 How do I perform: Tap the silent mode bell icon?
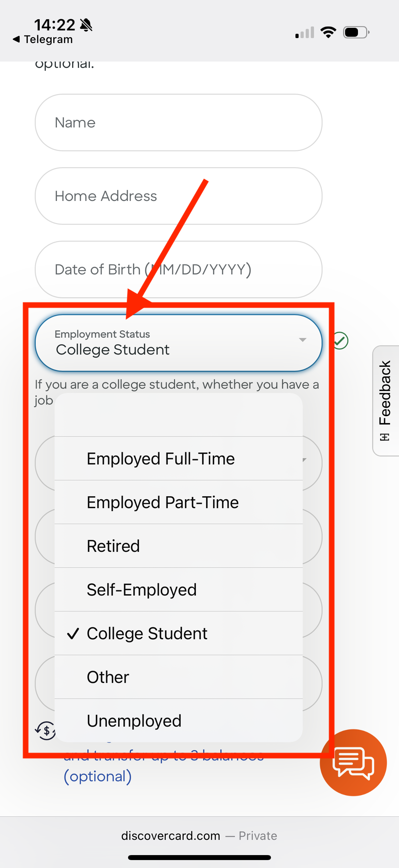pos(86,25)
